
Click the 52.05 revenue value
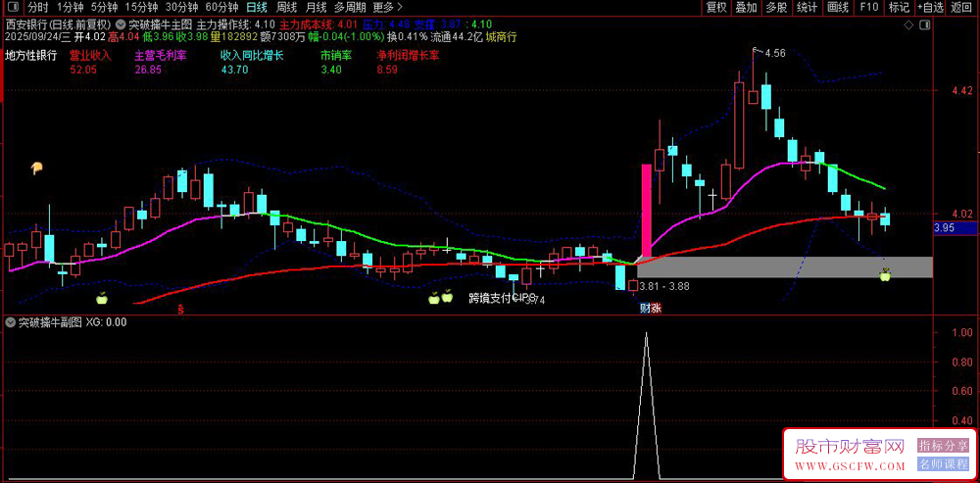coord(83,70)
